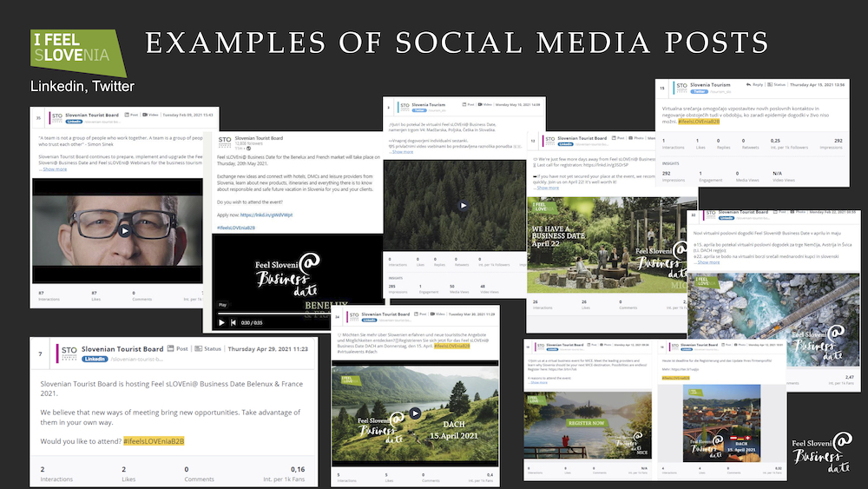Click the highlighted #ifeelsLOVEniaB2B hashtag in April 29 post
Screen dimensions: 868x489
(x=154, y=441)
